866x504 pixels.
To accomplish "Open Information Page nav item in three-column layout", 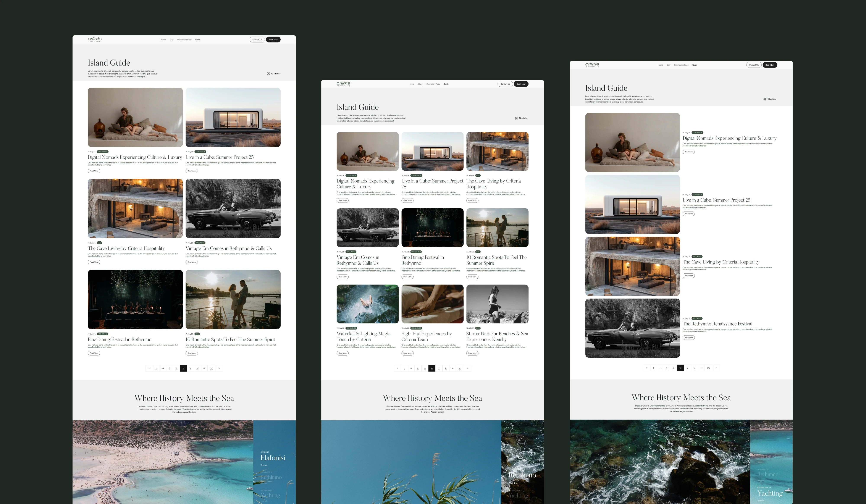I will point(432,84).
